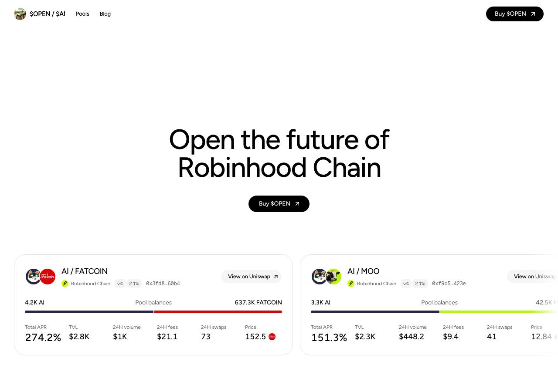Click the red FATCOIN pool balance bar

[x=218, y=312]
